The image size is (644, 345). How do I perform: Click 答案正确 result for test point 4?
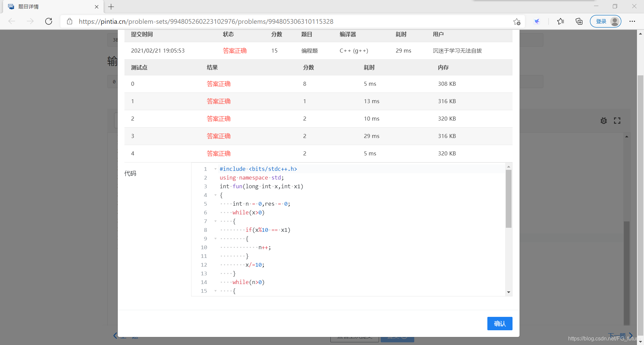(x=219, y=153)
